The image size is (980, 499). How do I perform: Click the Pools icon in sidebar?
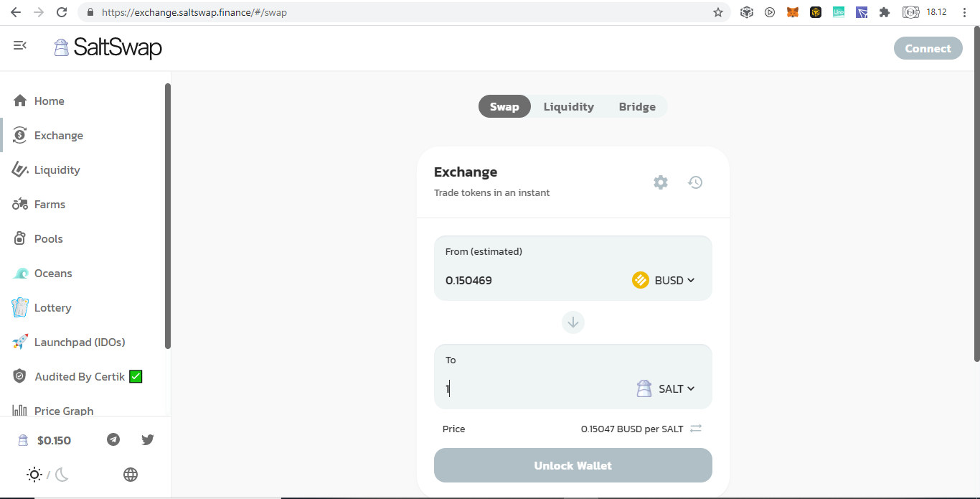tap(20, 238)
